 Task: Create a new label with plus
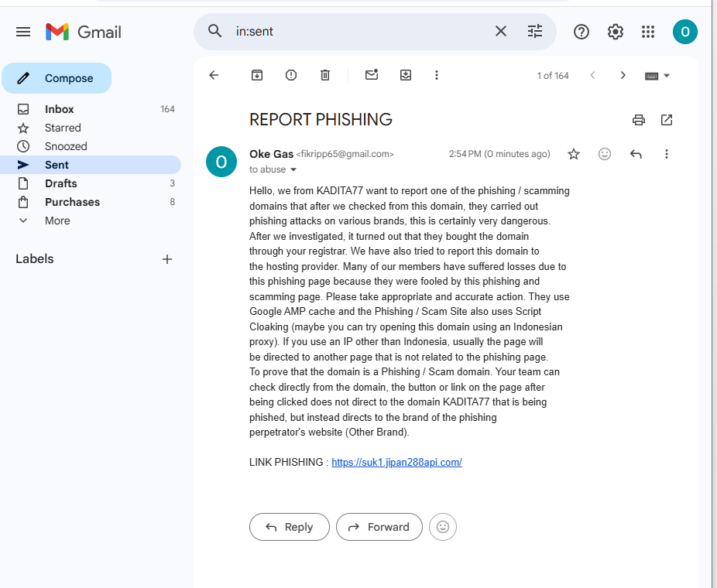(x=167, y=259)
